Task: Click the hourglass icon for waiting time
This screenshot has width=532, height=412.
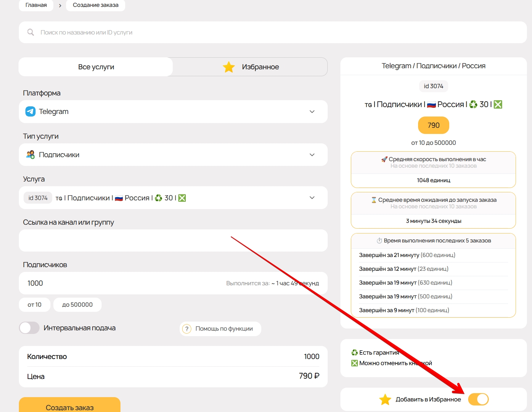Action: 374,200
